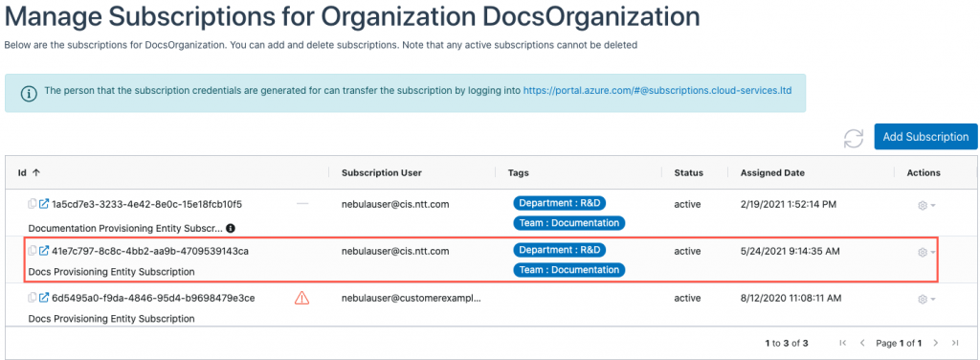Open actions gear for 2/19/2021 subscription
Image resolution: width=980 pixels, height=360 pixels.
coord(925,205)
